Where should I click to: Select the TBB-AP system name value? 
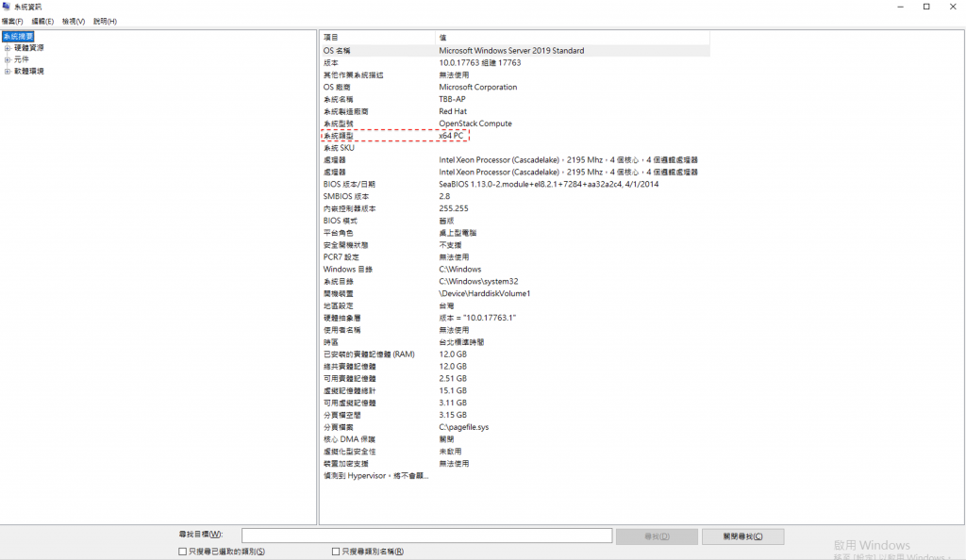(x=452, y=99)
